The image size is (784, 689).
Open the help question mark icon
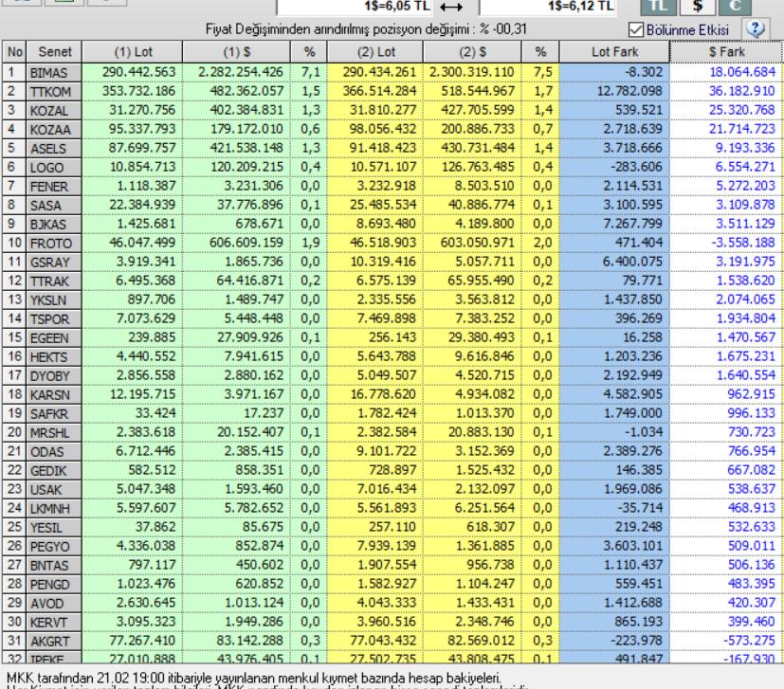click(x=756, y=29)
